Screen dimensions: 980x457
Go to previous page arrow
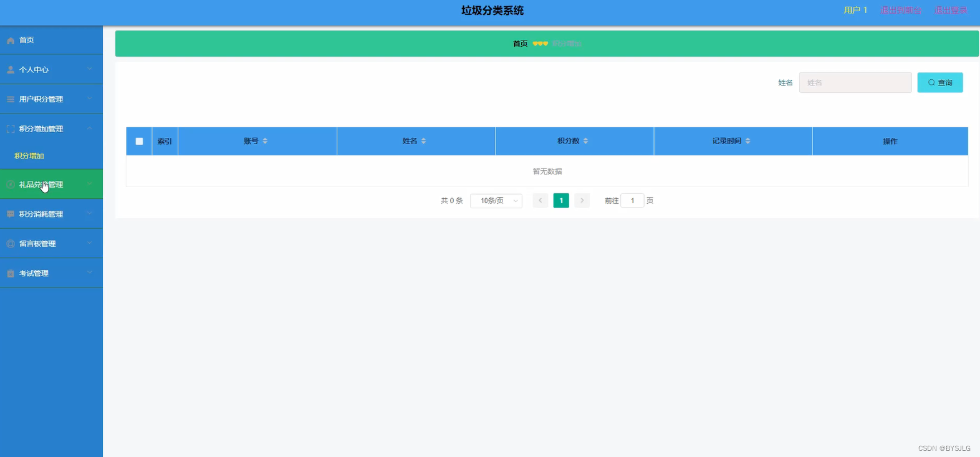point(540,201)
